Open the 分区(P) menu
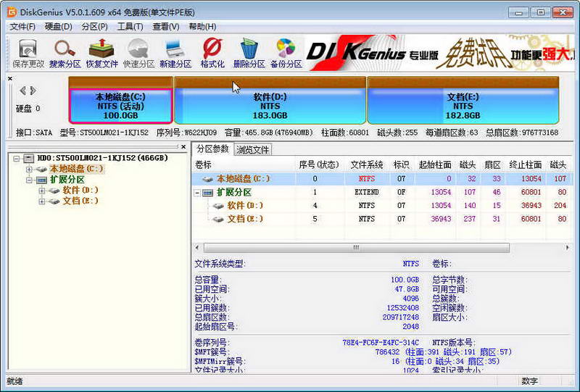This screenshot has width=580, height=392. 95,27
